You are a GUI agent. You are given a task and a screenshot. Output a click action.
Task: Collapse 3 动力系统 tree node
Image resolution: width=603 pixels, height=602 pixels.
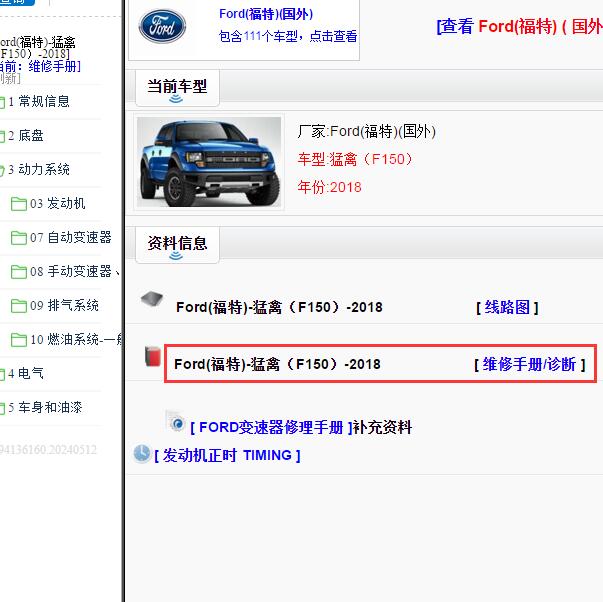(x=38, y=169)
